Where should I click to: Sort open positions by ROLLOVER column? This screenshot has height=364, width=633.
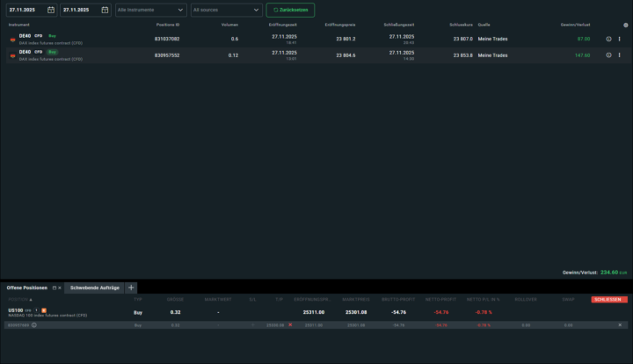coord(526,300)
